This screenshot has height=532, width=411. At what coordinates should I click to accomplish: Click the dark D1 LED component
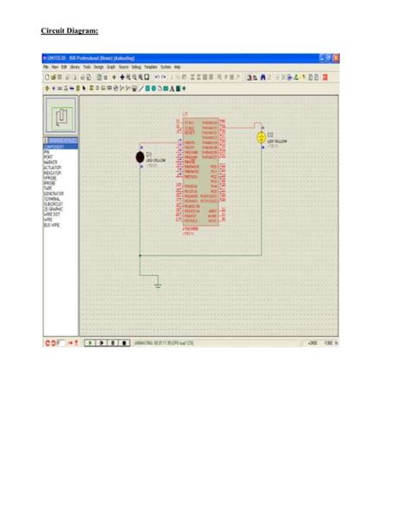coord(140,157)
